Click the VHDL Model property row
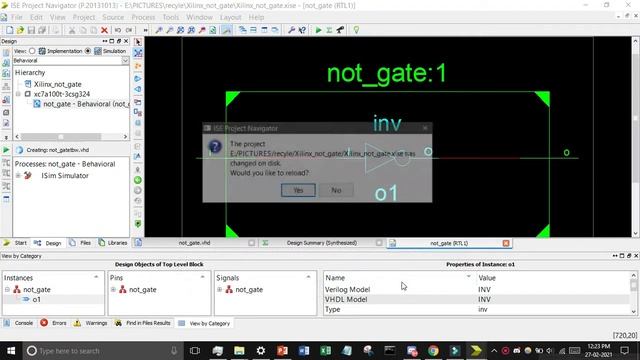 pyautogui.click(x=476, y=299)
